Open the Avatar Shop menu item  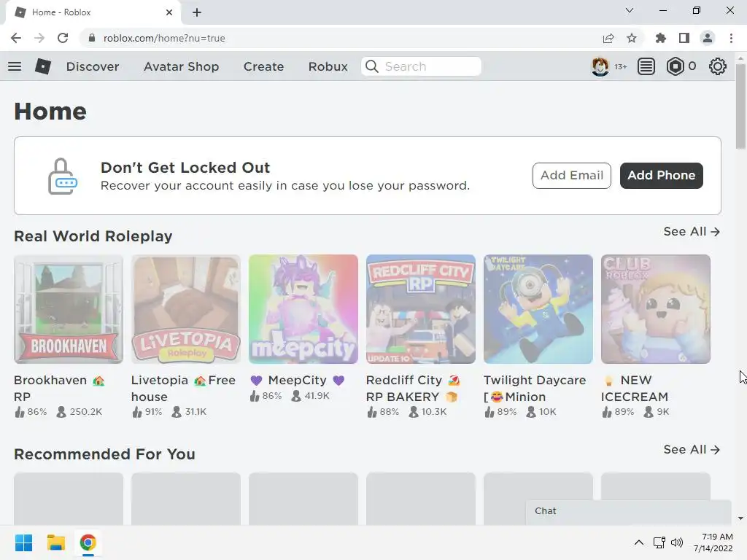coord(181,66)
